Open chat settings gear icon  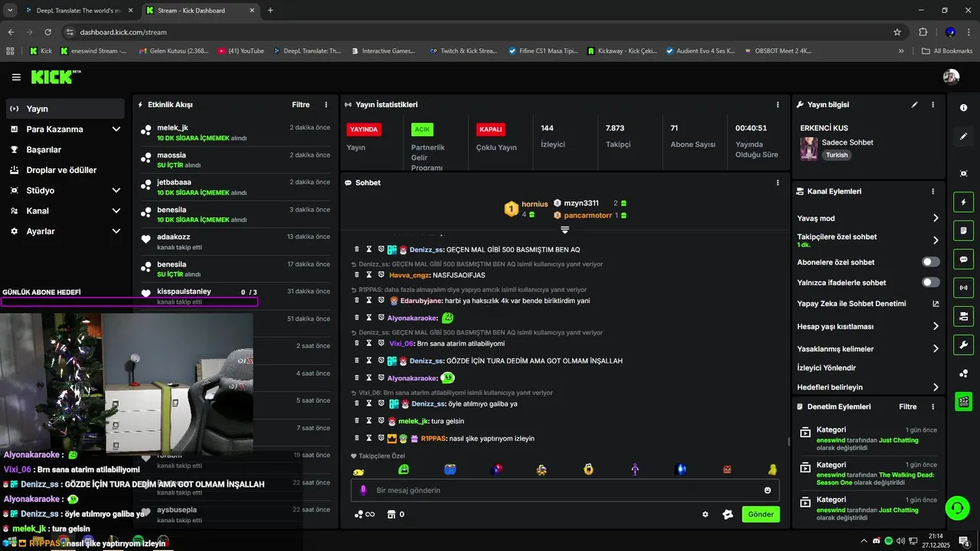point(705,514)
